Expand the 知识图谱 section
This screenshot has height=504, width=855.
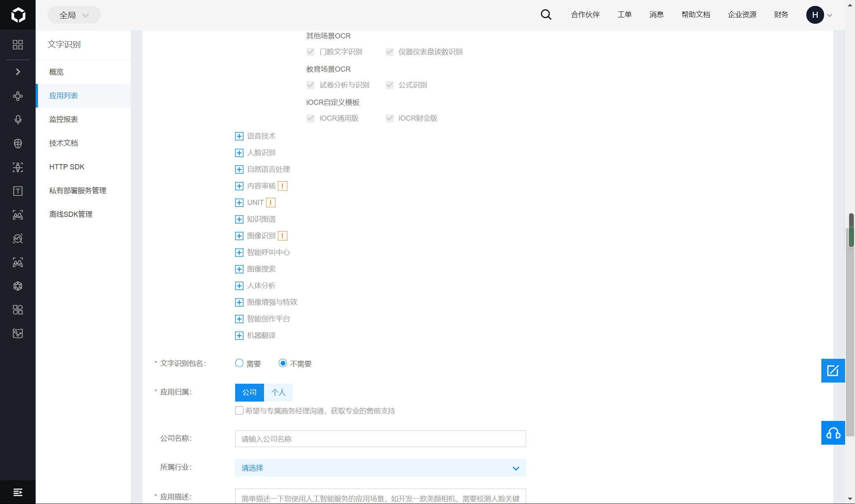239,220
